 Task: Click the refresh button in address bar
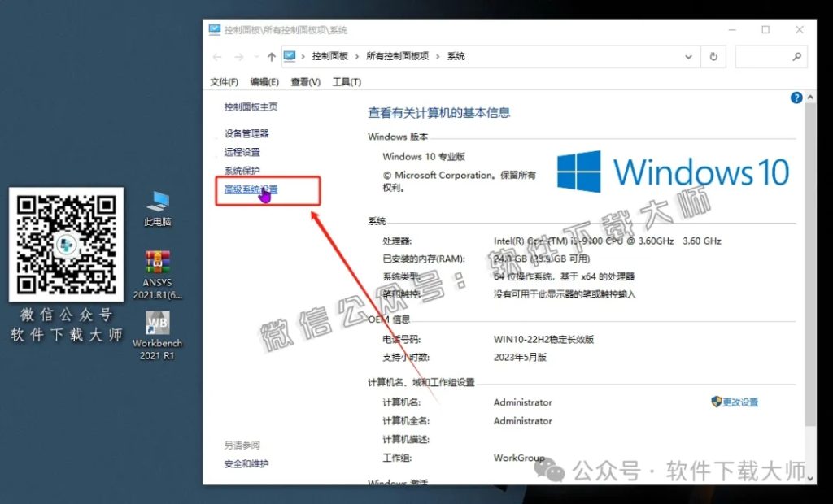click(x=713, y=57)
